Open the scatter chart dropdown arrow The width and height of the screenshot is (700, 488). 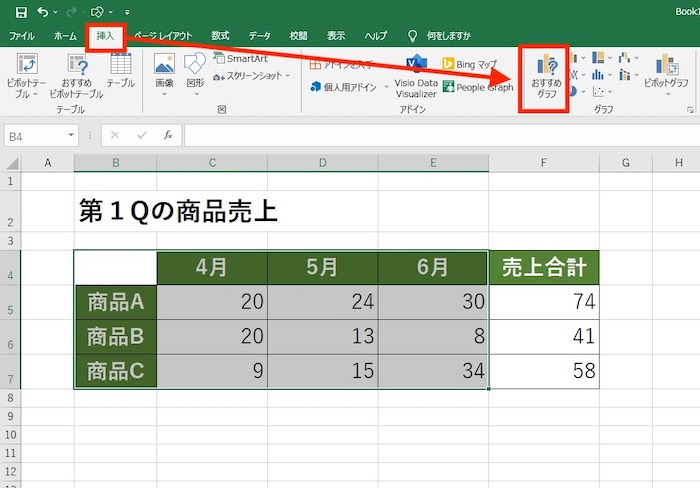click(x=610, y=92)
